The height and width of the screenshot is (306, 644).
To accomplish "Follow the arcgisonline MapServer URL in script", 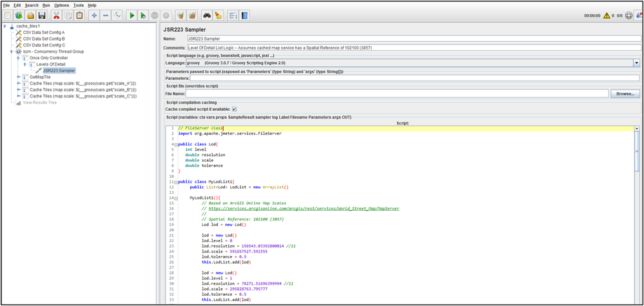I will (x=303, y=208).
